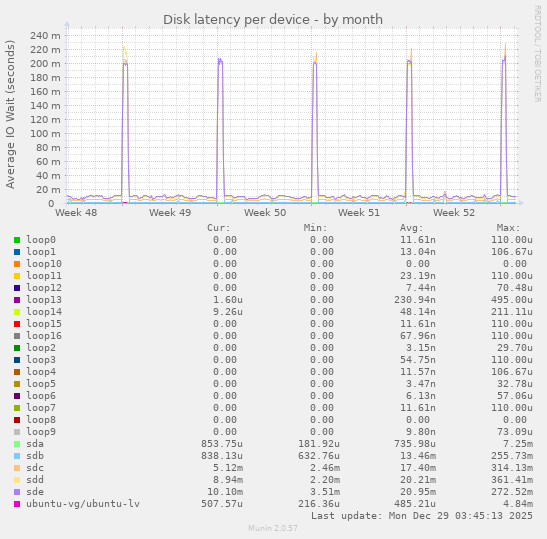Viewport: 547px width, 539px height.
Task: Click the 'Week 50' x-axis label
Action: click(265, 212)
